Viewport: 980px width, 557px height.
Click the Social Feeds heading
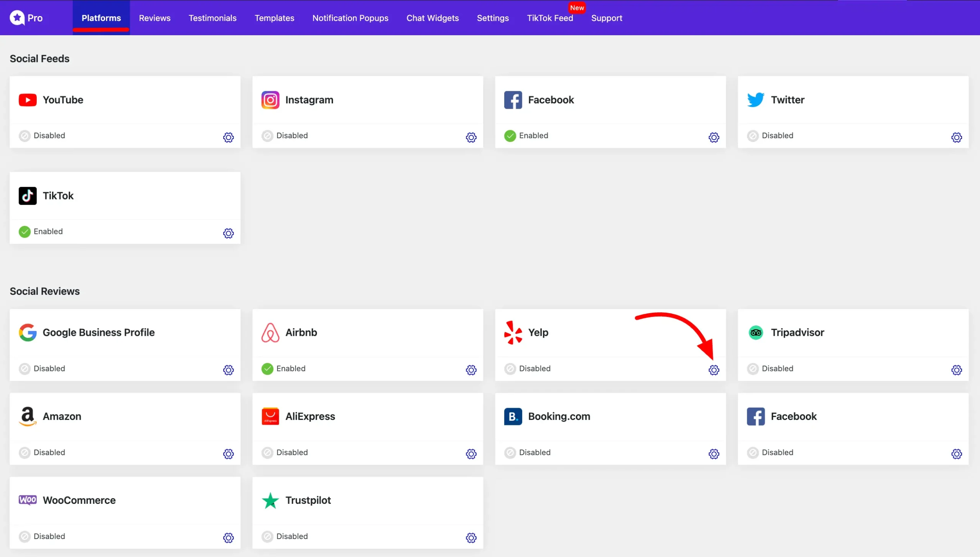(39, 59)
